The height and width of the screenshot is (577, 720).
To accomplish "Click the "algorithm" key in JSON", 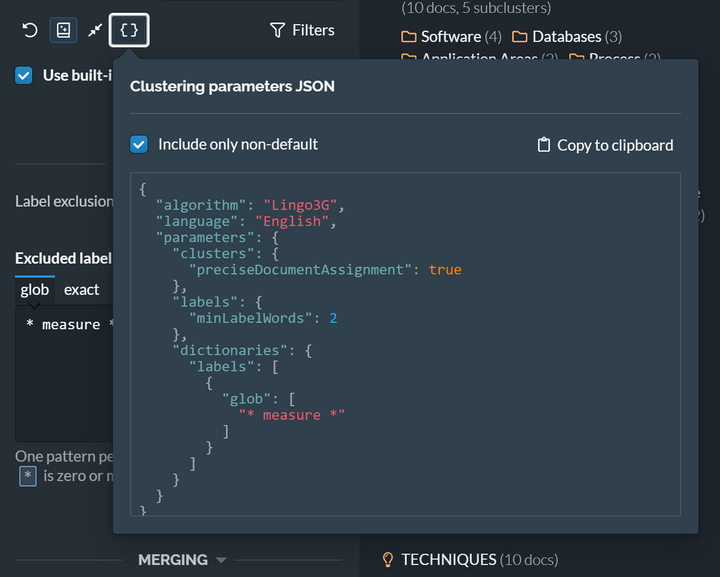I will 201,205.
